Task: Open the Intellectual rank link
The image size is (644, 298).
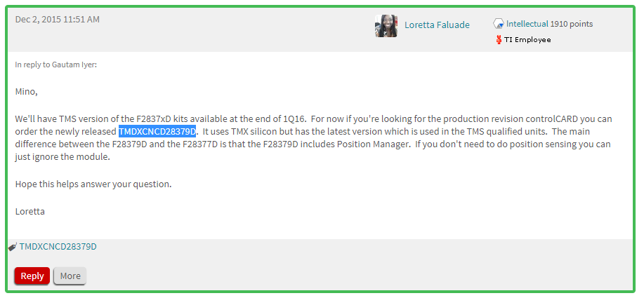Action: tap(527, 24)
